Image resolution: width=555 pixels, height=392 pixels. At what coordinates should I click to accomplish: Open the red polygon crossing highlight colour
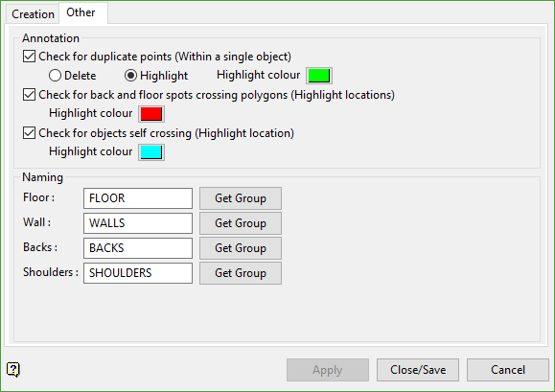click(x=151, y=114)
